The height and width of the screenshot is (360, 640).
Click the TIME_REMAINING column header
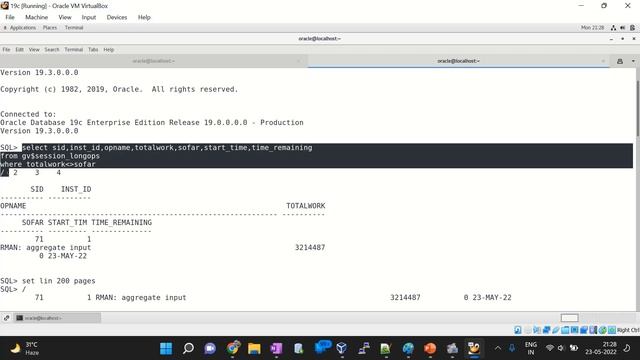point(122,222)
